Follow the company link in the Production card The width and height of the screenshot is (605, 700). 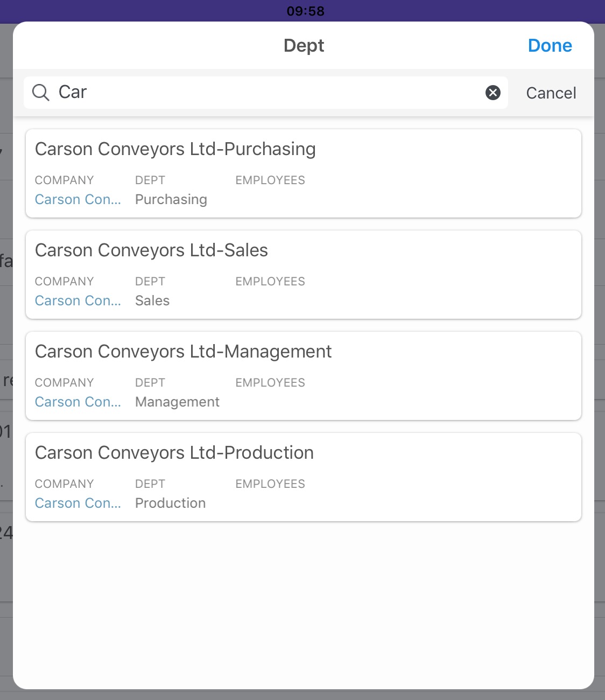coord(78,503)
